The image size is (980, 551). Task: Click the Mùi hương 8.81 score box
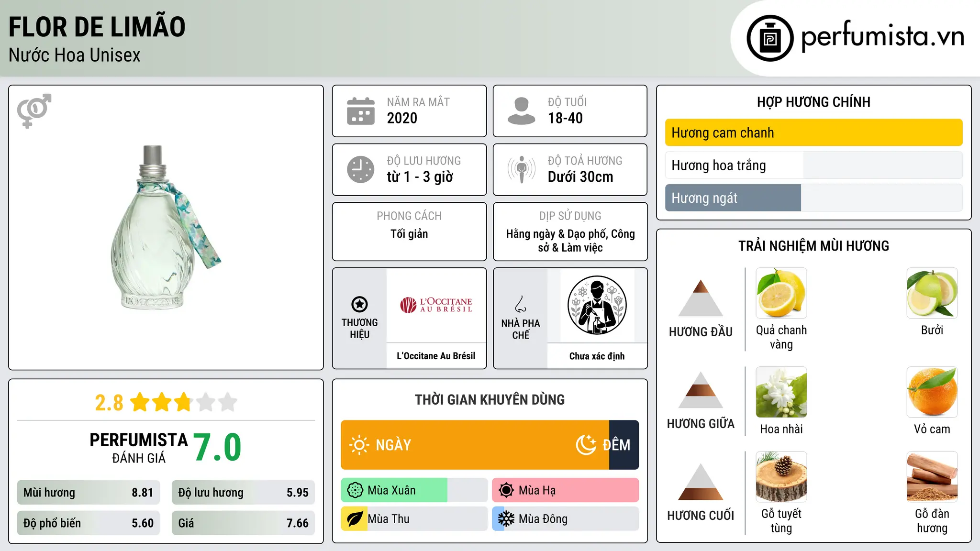(89, 493)
